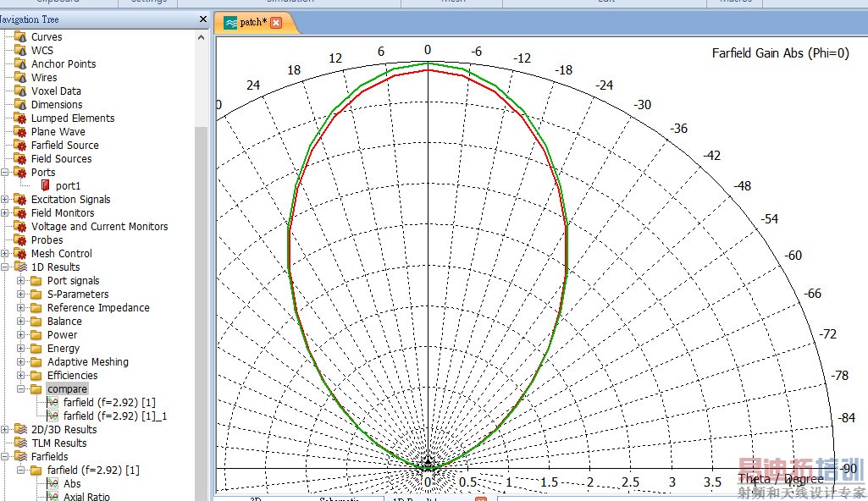
Task: Click the Navigation Tree vertical scrollbar
Action: point(201,266)
